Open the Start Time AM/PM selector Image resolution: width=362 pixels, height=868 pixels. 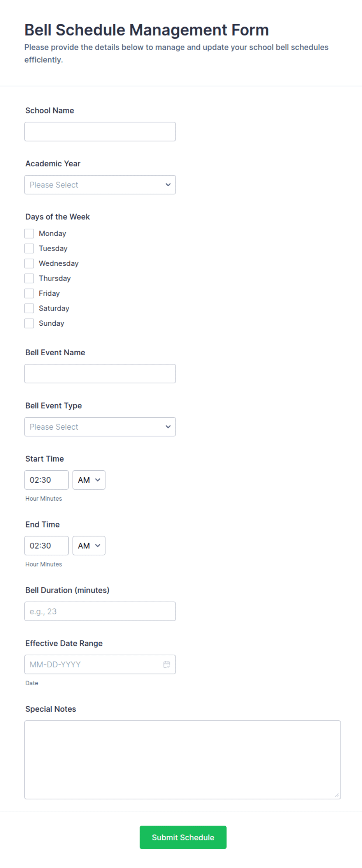[x=89, y=480]
